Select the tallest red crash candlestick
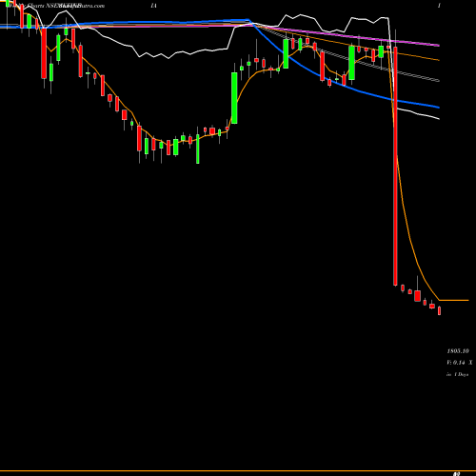This screenshot has width=476, height=476. [395, 166]
